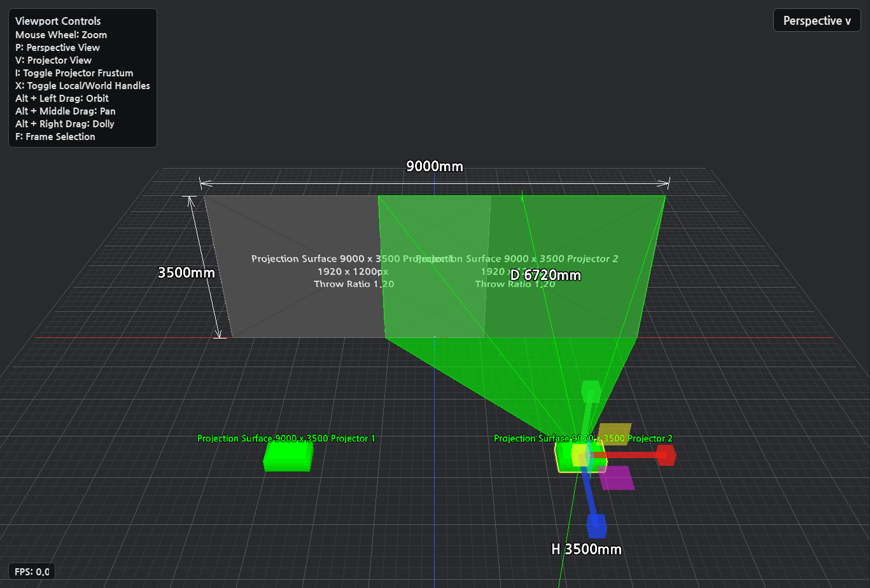Screen dimensions: 870x588
Task: Click the green Y-axis gizmo handle
Action: [x=591, y=391]
